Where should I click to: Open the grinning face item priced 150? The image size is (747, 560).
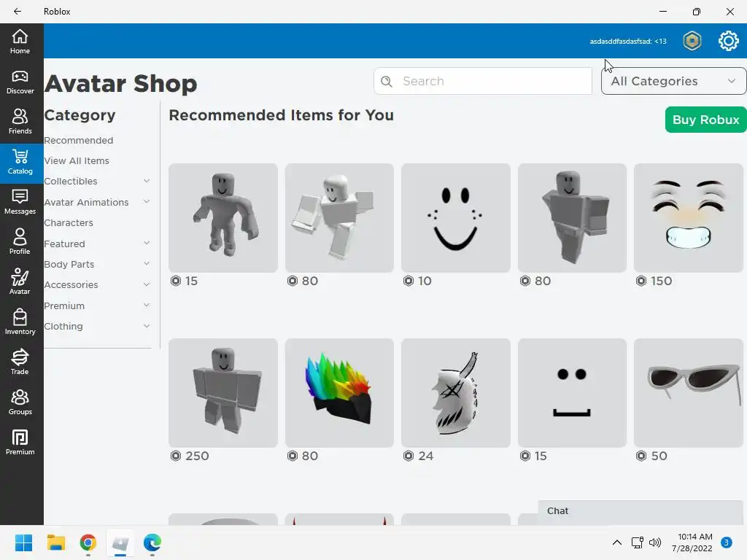(x=689, y=218)
